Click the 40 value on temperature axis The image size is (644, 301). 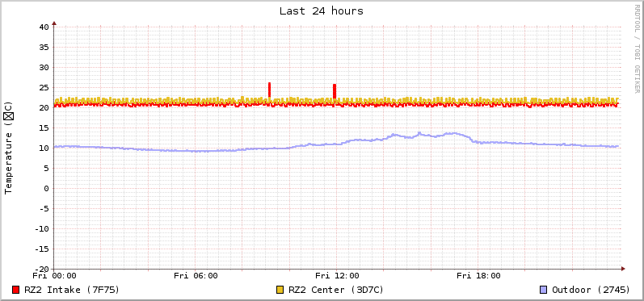pyautogui.click(x=44, y=27)
